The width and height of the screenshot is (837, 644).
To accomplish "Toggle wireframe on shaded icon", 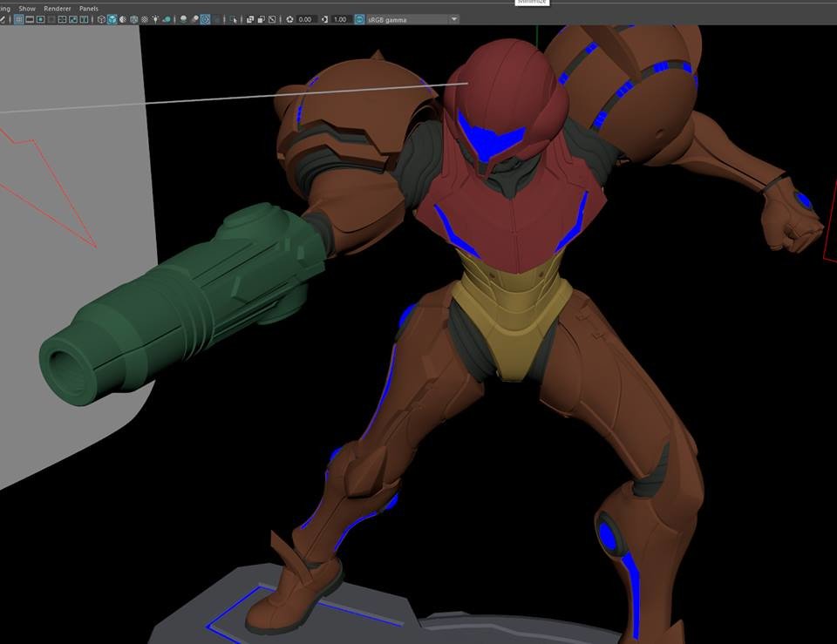I will coord(133,19).
